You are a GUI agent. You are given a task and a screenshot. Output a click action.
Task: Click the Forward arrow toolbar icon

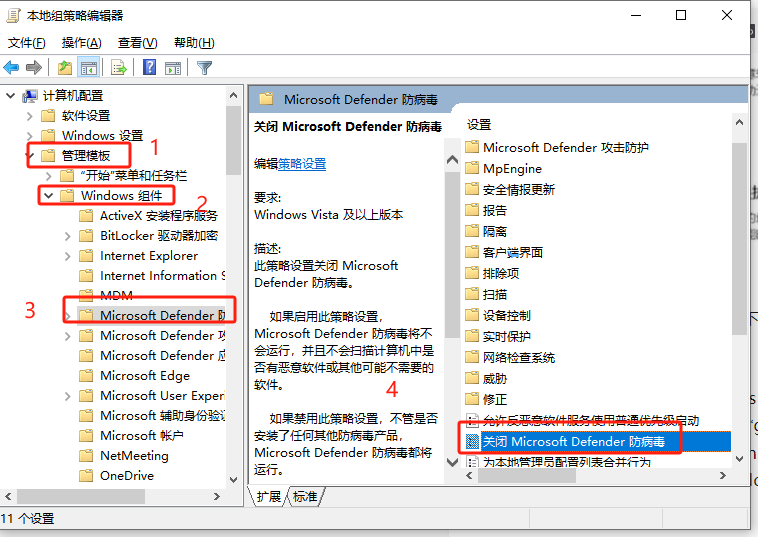33,68
